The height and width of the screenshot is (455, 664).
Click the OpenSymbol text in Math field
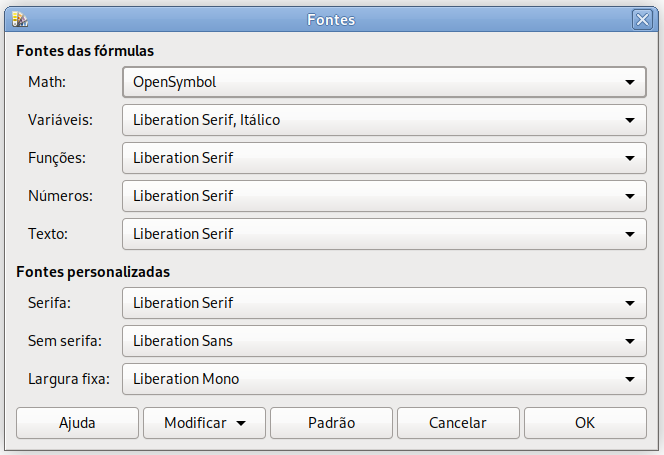(x=174, y=82)
